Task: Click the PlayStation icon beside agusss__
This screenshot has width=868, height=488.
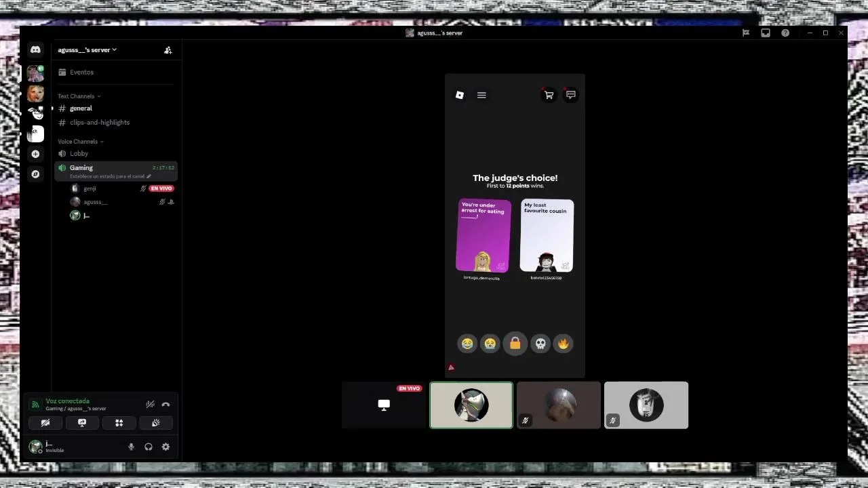Action: (171, 202)
